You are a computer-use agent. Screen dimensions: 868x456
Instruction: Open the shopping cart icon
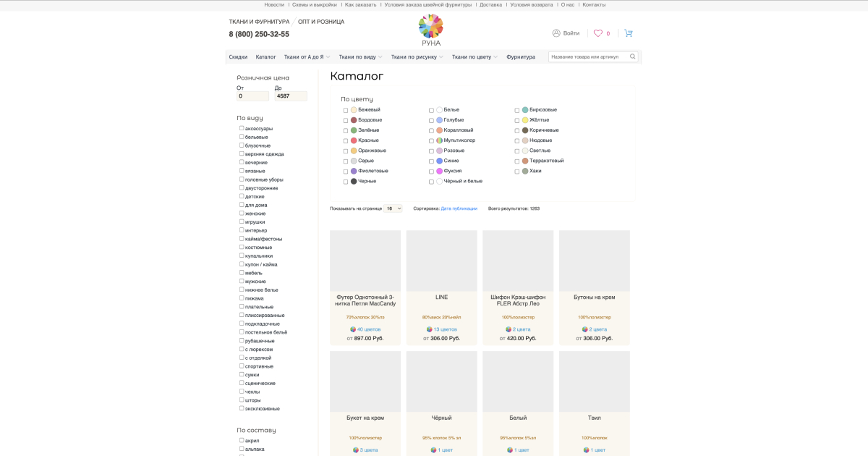tap(629, 33)
